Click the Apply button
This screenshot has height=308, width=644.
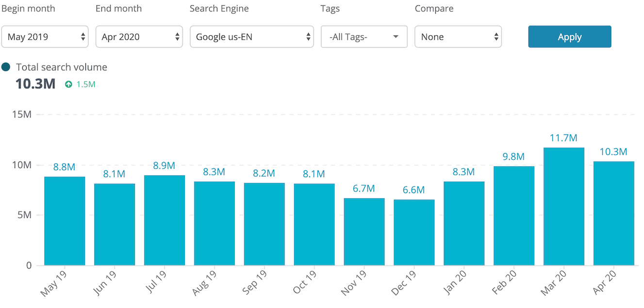point(569,36)
